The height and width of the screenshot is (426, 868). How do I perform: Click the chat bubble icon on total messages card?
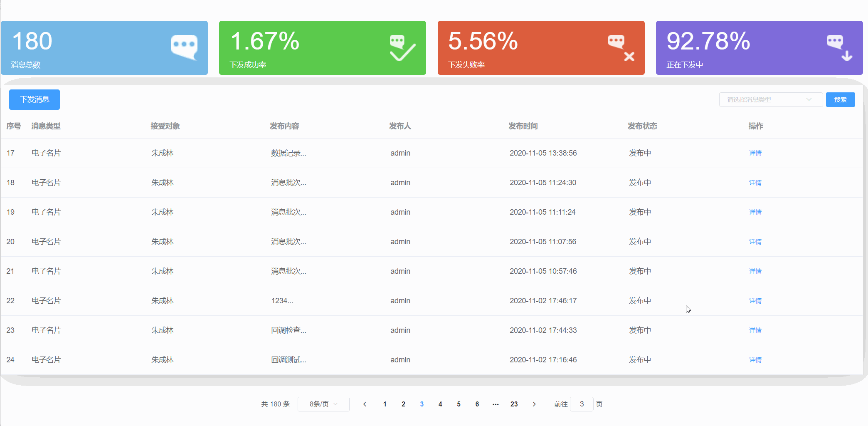(184, 47)
